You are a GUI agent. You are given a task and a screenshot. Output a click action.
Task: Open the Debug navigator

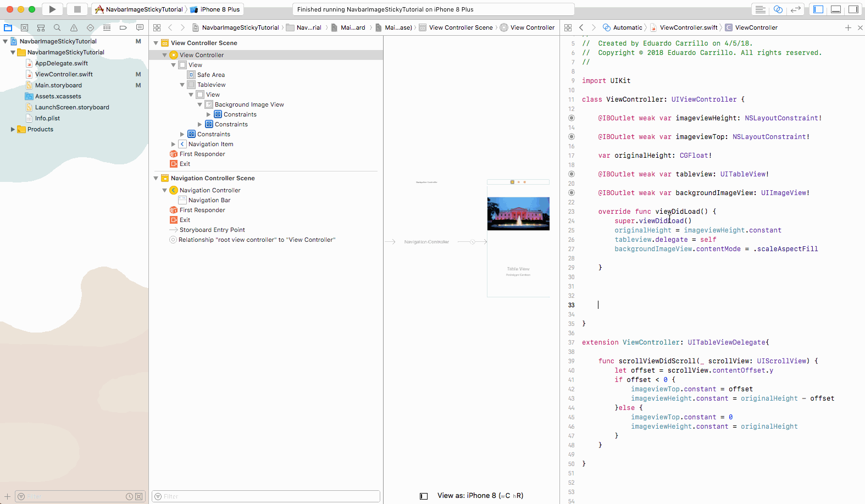107,27
